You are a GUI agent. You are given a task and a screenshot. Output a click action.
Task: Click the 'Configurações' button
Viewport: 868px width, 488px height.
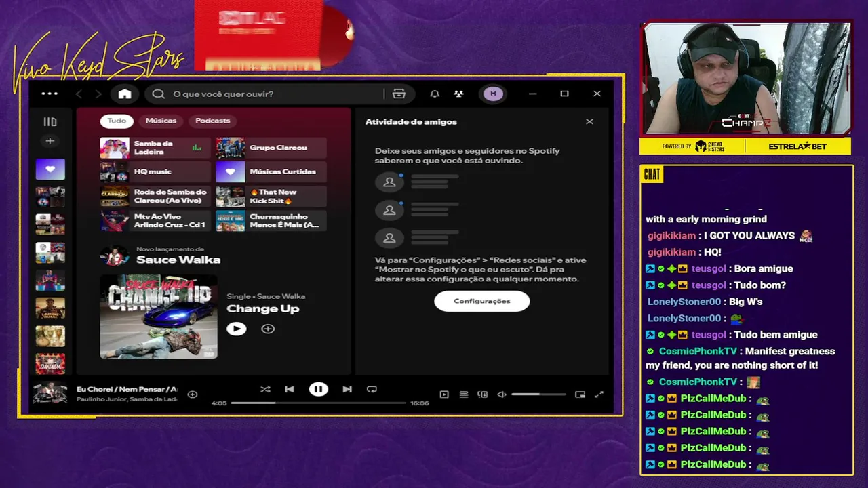tap(481, 301)
